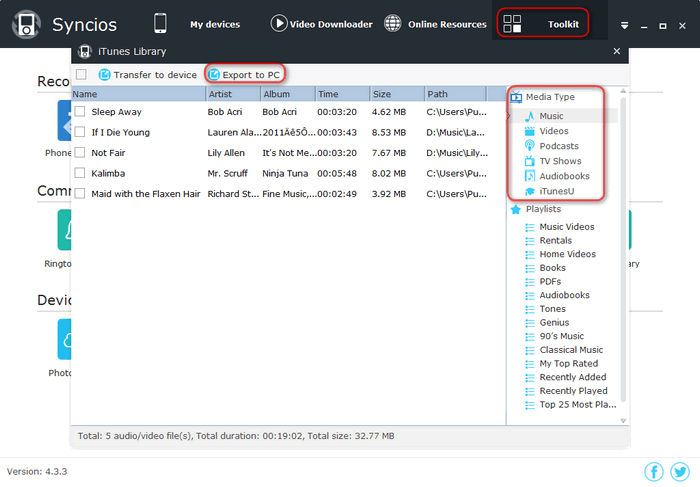Click the Export to PC icon
The image size is (700, 487).
[214, 75]
